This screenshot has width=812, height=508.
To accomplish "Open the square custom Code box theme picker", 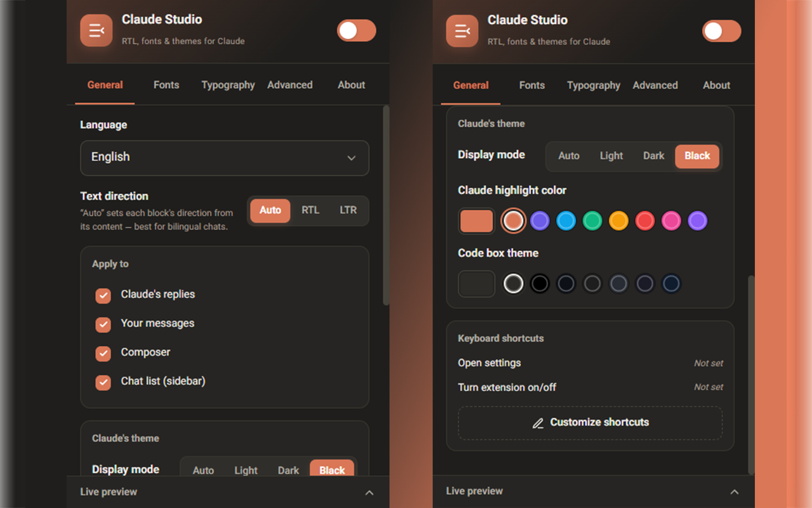I will pos(476,284).
